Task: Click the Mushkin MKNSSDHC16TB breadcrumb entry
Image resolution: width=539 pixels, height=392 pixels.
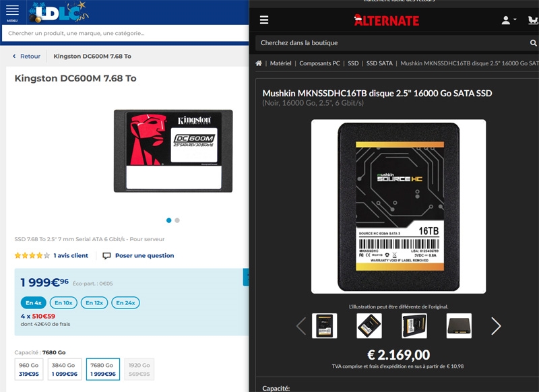Action: click(470, 63)
